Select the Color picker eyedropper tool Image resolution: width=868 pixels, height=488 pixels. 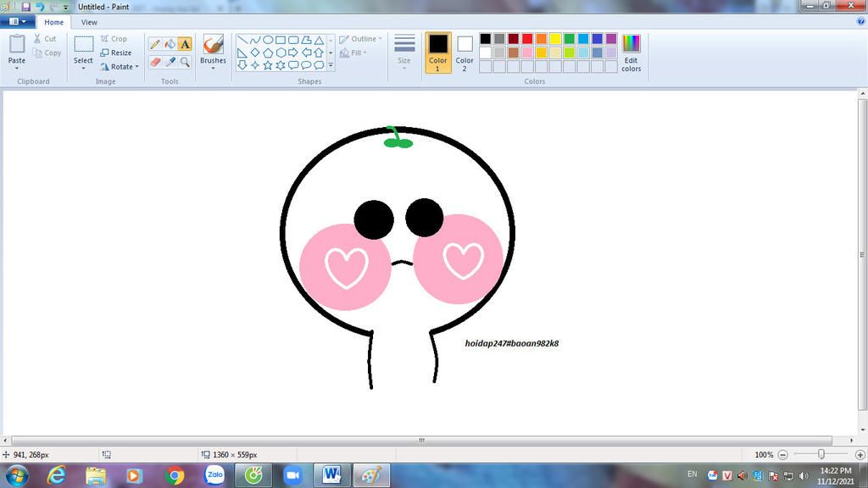coord(170,61)
